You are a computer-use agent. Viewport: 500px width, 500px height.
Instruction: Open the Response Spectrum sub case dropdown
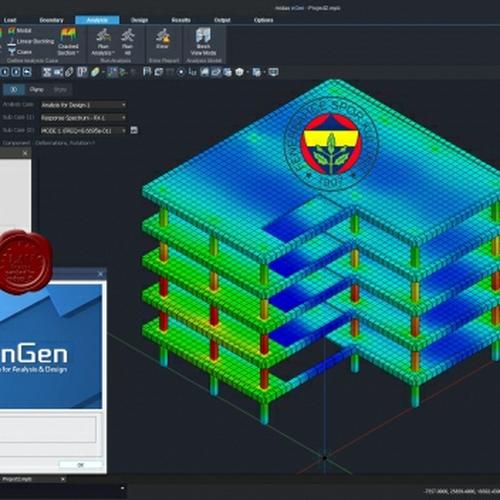point(83,118)
